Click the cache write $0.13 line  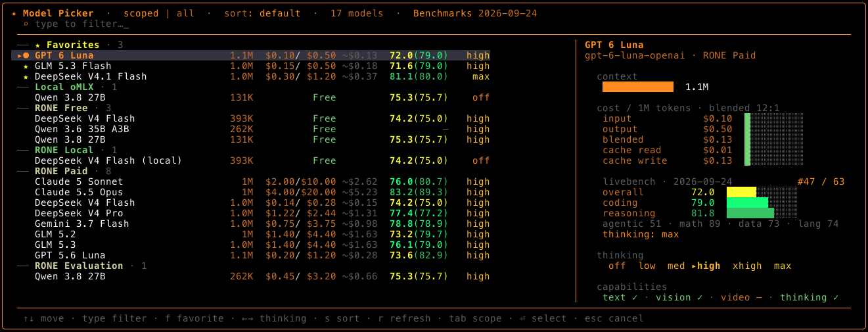coord(668,160)
